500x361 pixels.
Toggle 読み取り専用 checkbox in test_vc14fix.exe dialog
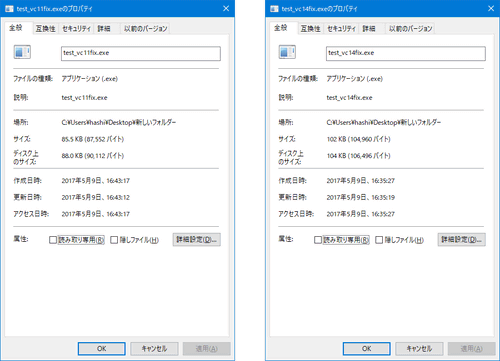pyautogui.click(x=318, y=240)
